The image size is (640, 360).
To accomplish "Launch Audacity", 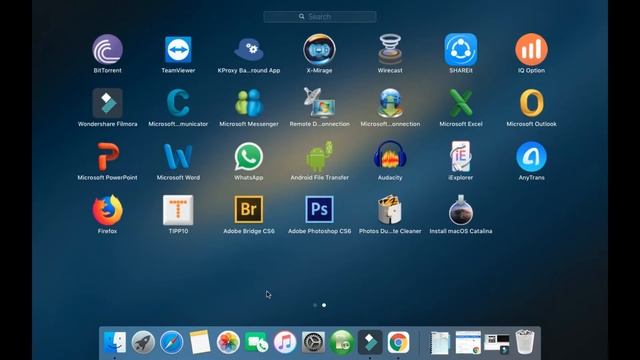I will pos(390,156).
